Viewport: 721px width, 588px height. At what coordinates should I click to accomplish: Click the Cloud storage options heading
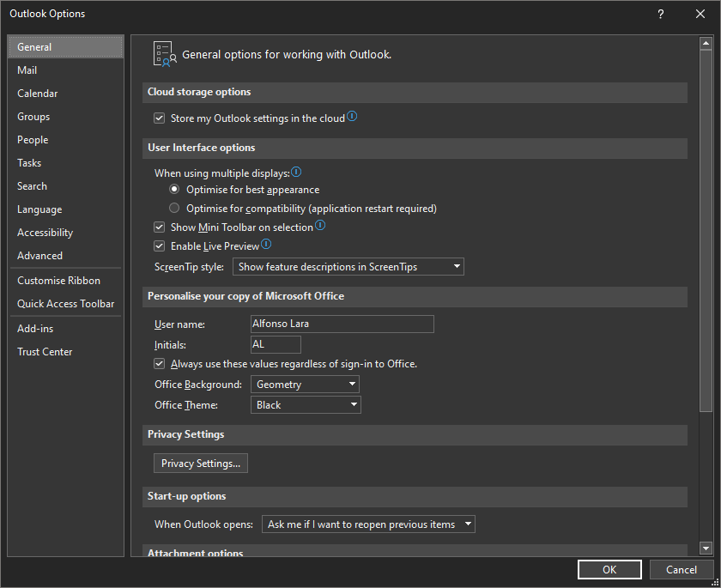199,92
